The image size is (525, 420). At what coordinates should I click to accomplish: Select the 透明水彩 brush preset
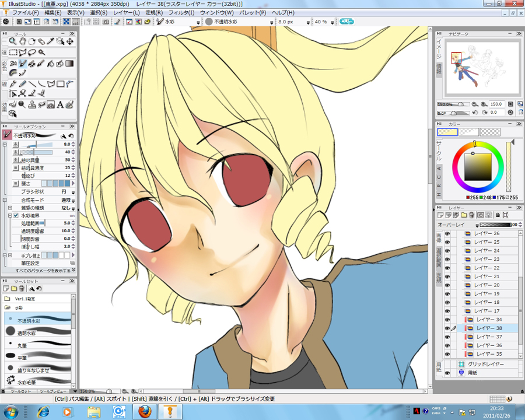(x=37, y=331)
